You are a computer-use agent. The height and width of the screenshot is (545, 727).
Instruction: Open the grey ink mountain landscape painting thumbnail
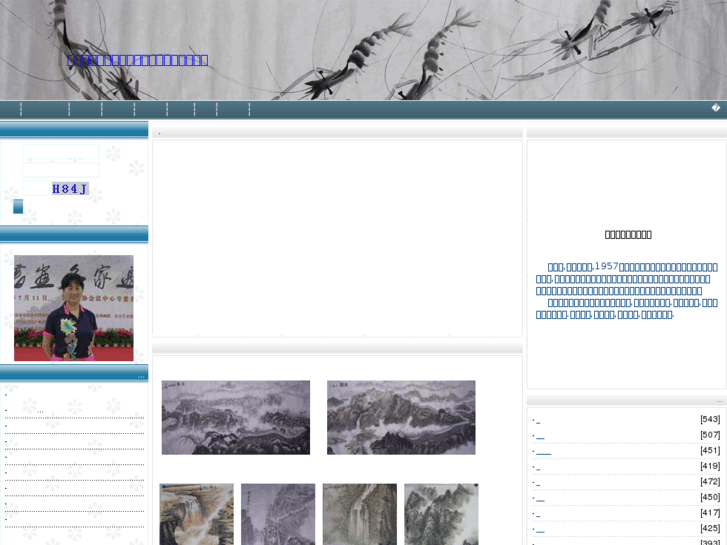(236, 417)
